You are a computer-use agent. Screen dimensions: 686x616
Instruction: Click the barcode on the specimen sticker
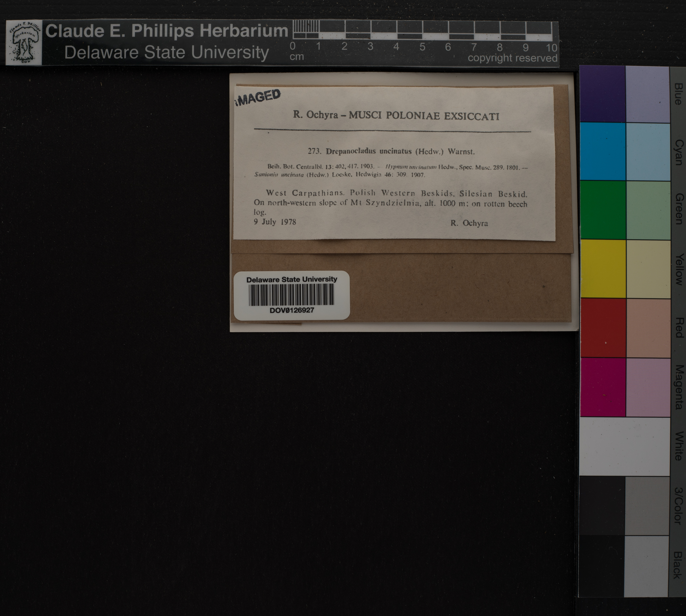tap(291, 295)
